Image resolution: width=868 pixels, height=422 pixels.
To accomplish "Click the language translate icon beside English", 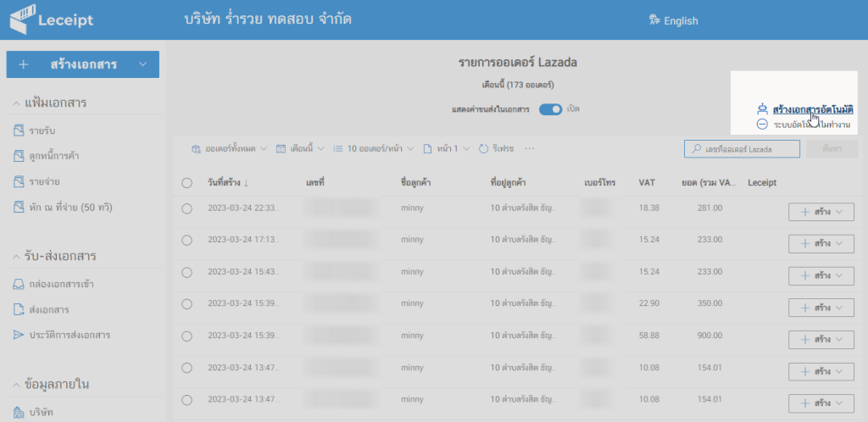I will coord(654,20).
